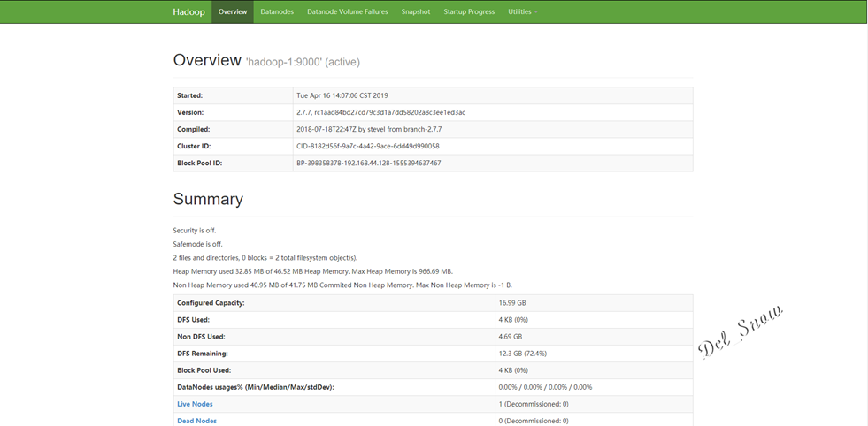Click the Block Pool ID label
Screen dimensions: 868x426
(200, 164)
